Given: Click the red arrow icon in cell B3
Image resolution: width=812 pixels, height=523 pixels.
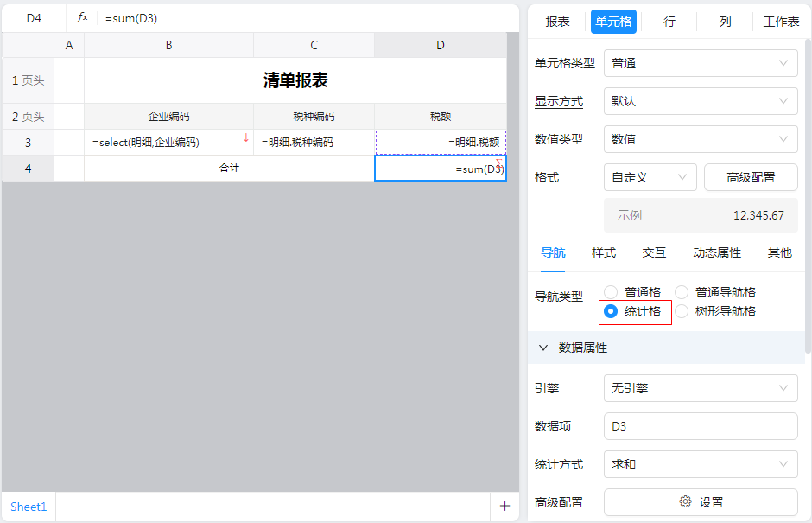Looking at the screenshot, I should coord(245,138).
